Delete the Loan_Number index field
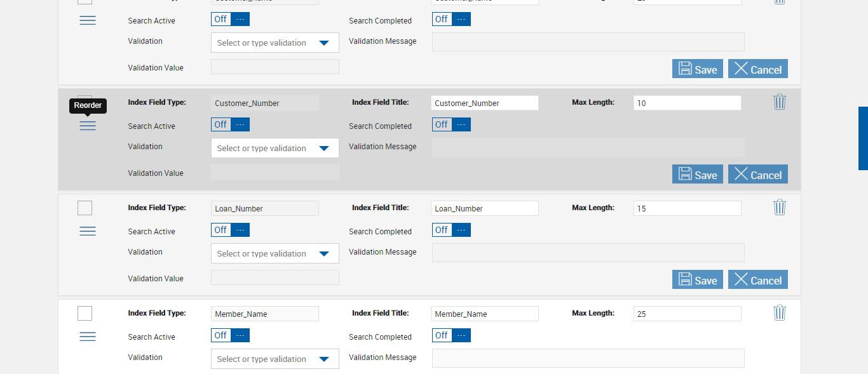This screenshot has width=868, height=374. (780, 207)
